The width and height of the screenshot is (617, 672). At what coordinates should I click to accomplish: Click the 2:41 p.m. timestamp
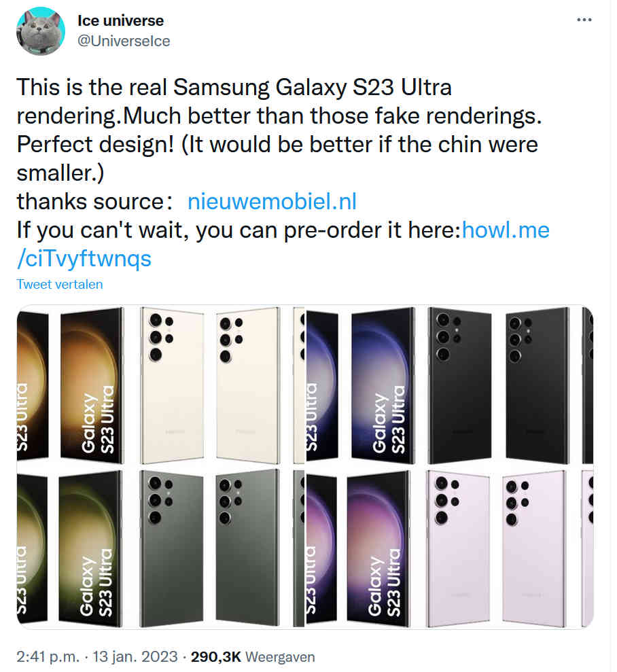tap(48, 656)
